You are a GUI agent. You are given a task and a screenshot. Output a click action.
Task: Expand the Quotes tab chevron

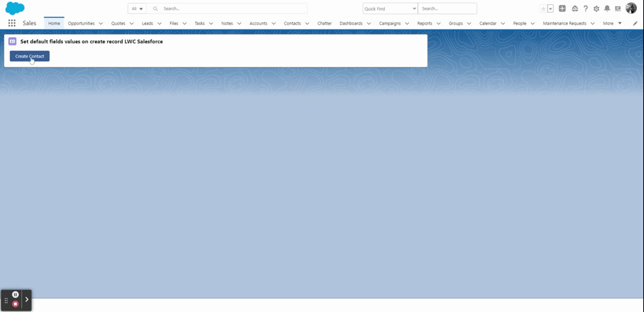pos(131,24)
